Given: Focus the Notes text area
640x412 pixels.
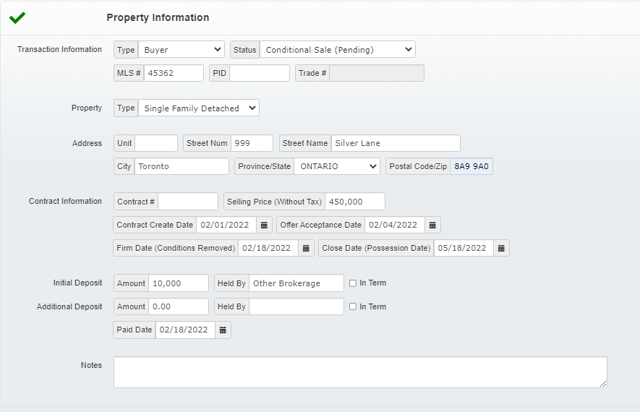Looking at the screenshot, I should [x=359, y=372].
